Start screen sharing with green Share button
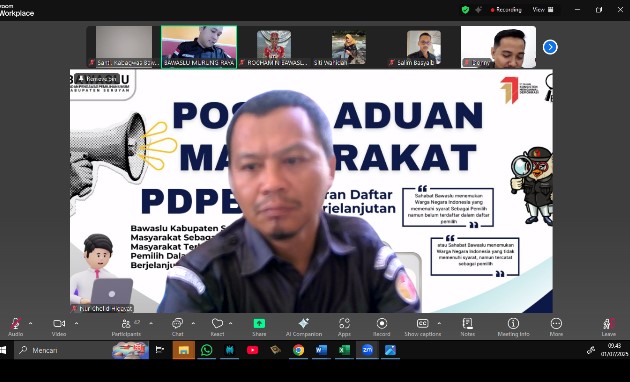The height and width of the screenshot is (382, 630). tap(259, 327)
